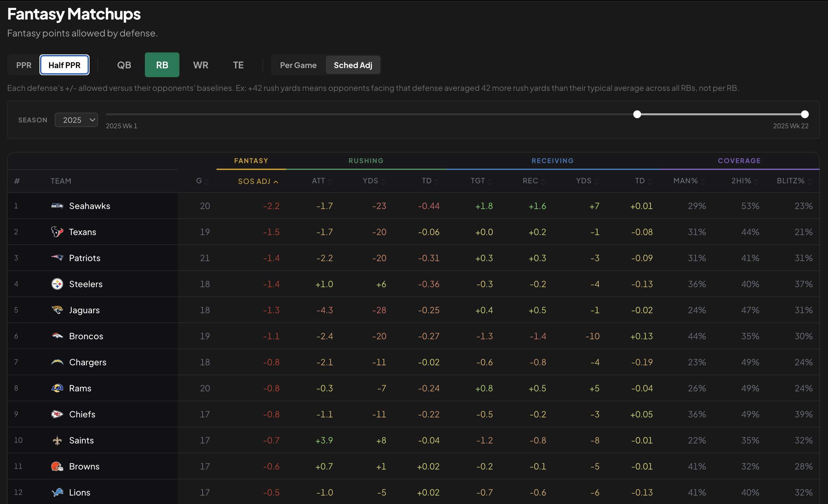
Task: Switch to the WR position tab
Action: 201,65
